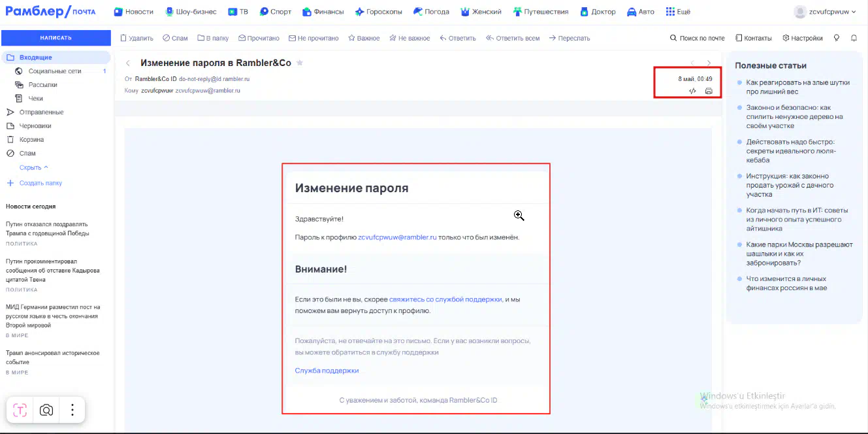Click the lightbulb tips icon
The image size is (868, 434).
pos(837,38)
